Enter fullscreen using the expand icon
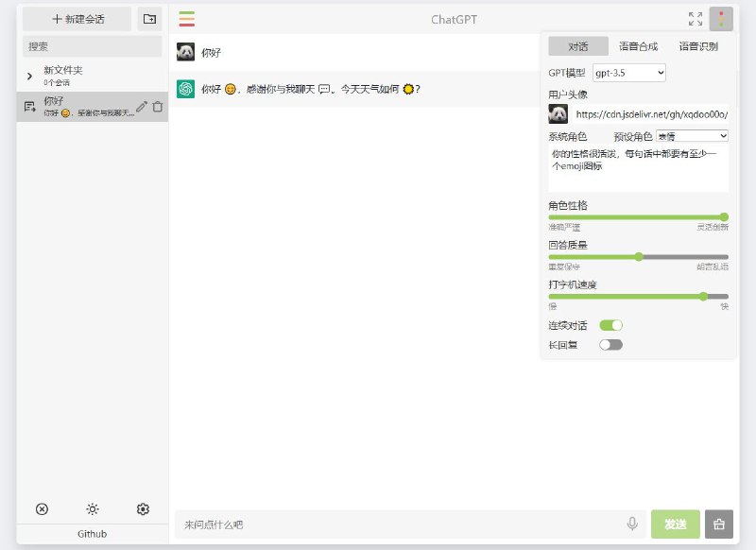 point(694,17)
